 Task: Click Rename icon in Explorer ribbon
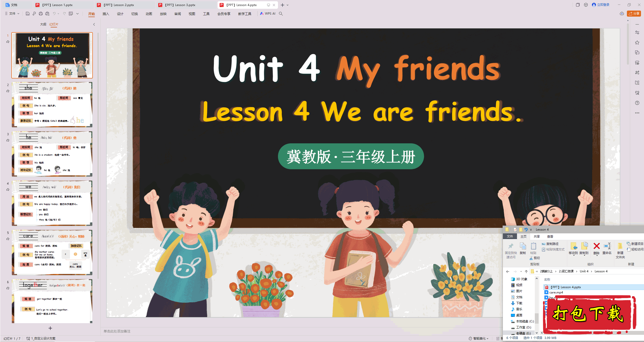click(607, 246)
